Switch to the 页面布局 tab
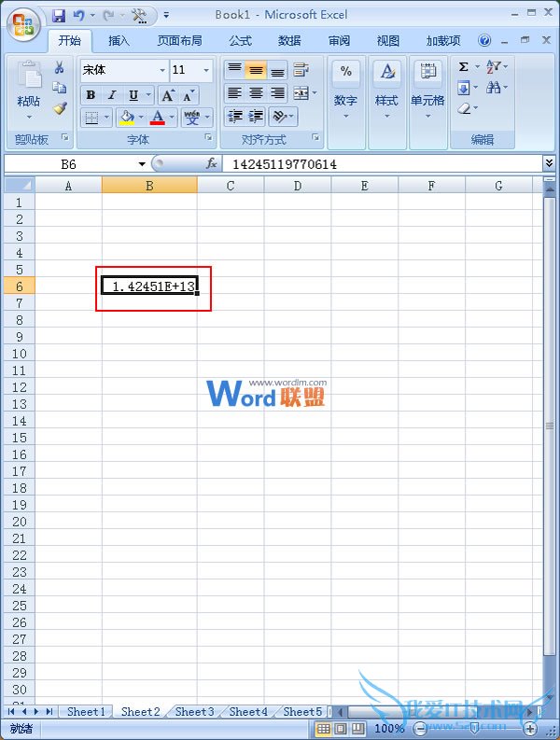The width and height of the screenshot is (560, 740). 179,41
